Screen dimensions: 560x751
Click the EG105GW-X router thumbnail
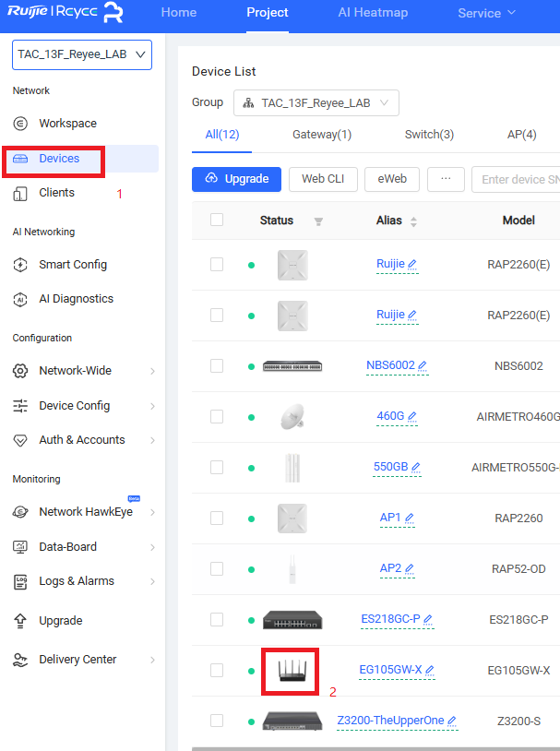point(292,671)
